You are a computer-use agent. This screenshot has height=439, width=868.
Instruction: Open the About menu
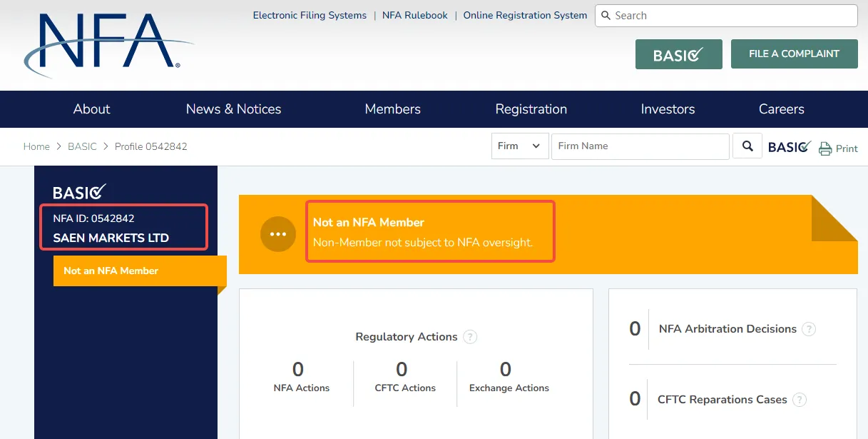tap(92, 109)
